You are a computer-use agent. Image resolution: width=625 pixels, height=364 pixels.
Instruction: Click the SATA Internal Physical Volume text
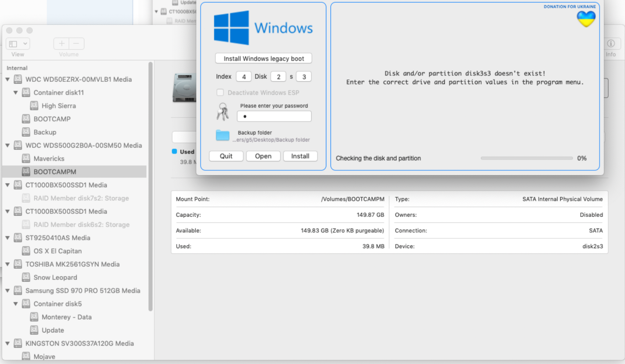click(x=562, y=199)
